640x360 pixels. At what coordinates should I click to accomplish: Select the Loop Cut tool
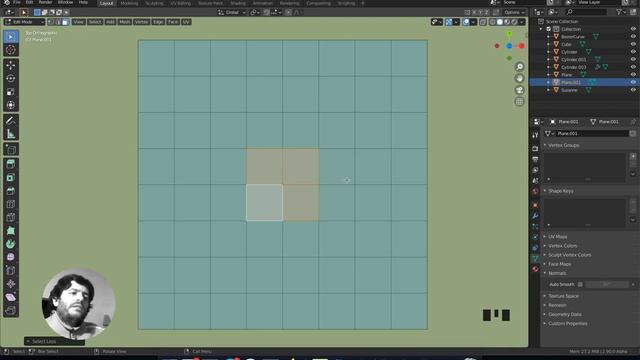coord(11,204)
